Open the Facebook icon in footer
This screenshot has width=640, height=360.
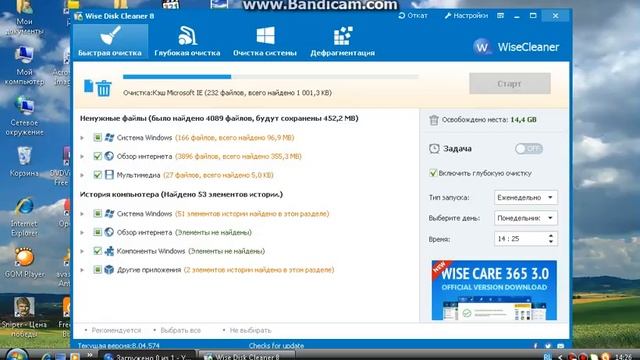coord(536,346)
